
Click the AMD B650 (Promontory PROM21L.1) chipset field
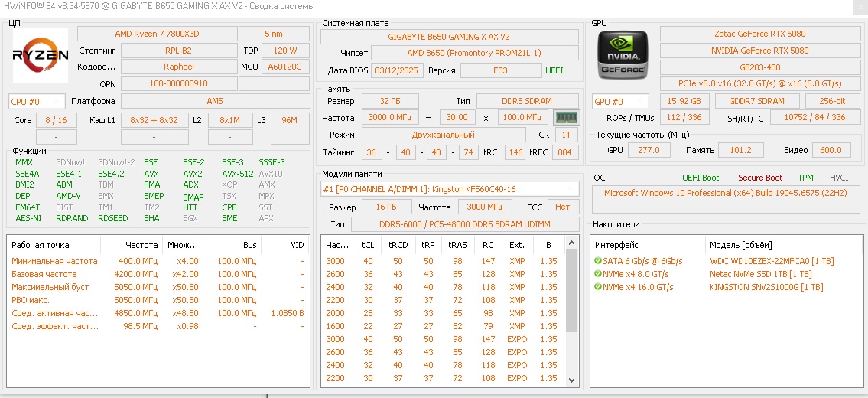point(474,54)
